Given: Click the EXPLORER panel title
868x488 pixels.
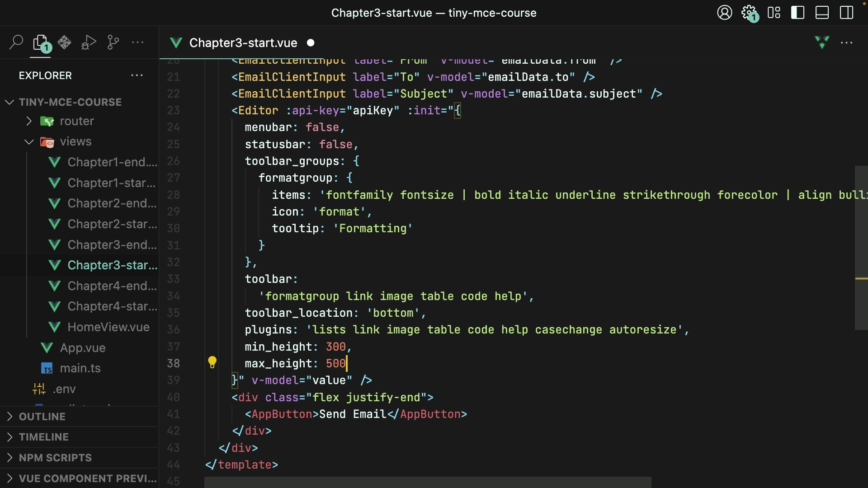Looking at the screenshot, I should point(45,75).
